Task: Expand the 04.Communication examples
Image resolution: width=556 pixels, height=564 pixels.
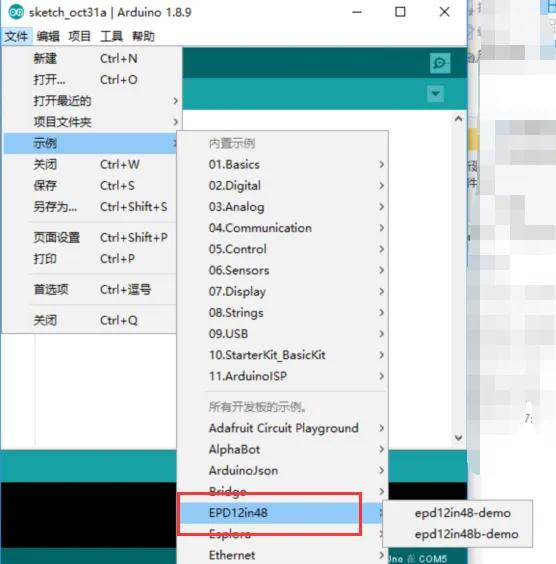Action: tap(283, 228)
